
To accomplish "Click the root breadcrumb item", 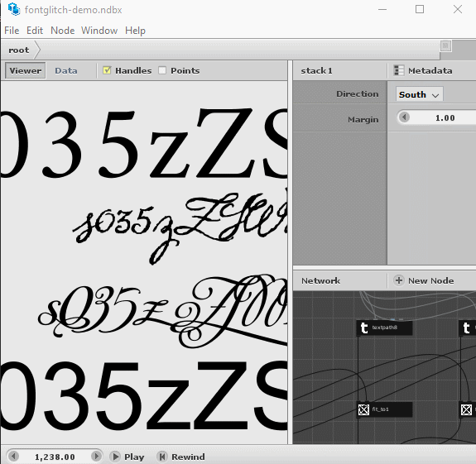I will point(19,50).
